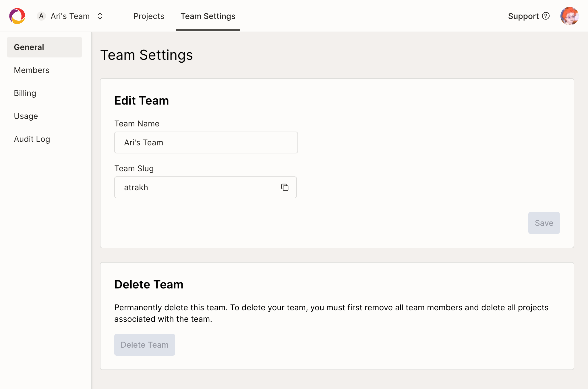The image size is (588, 389).
Task: Select the Team Settings tab
Action: (208, 16)
